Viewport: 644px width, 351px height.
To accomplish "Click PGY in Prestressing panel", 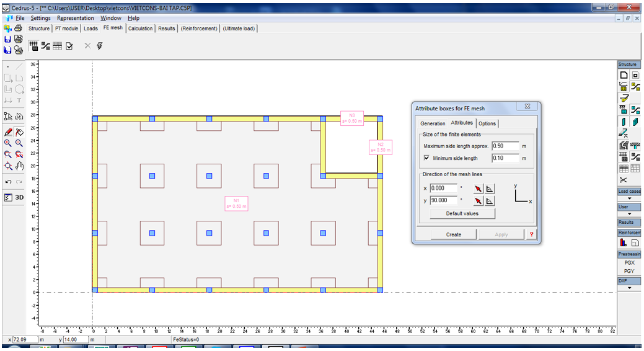I will pos(629,271).
